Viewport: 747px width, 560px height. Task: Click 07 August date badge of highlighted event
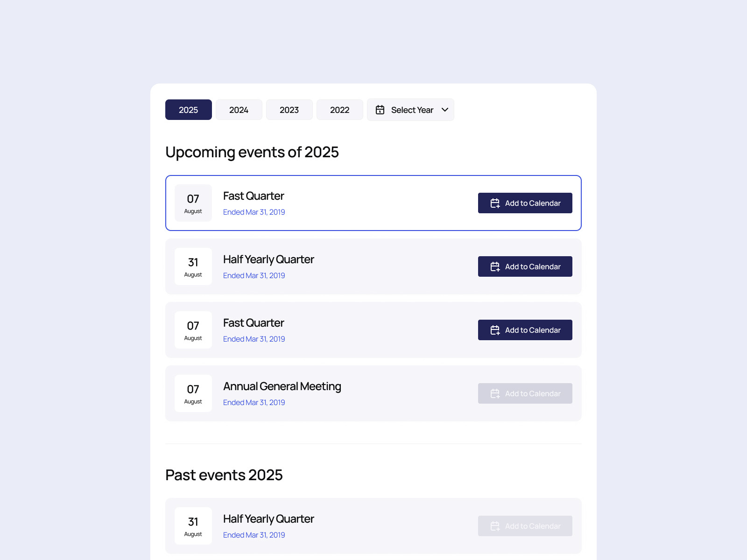coord(193,203)
